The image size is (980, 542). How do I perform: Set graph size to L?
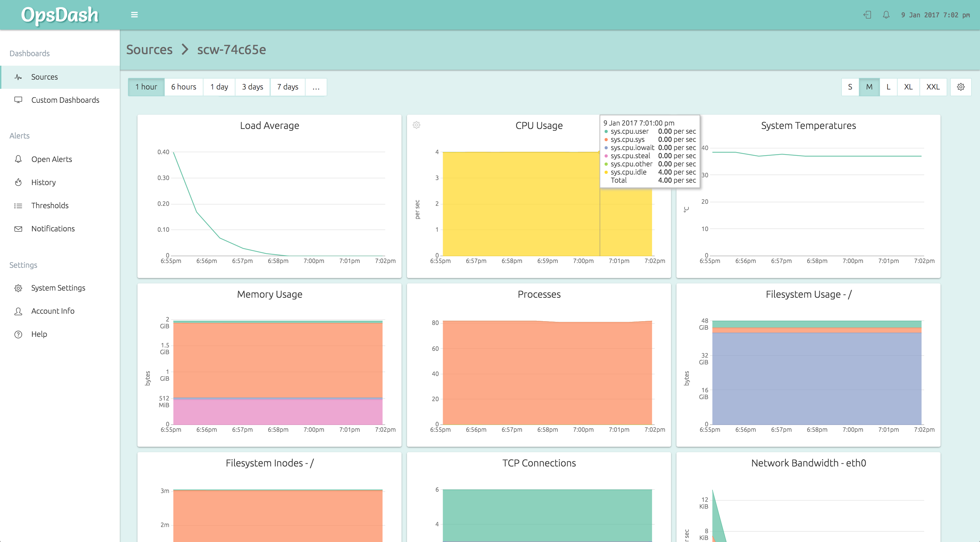click(x=888, y=87)
